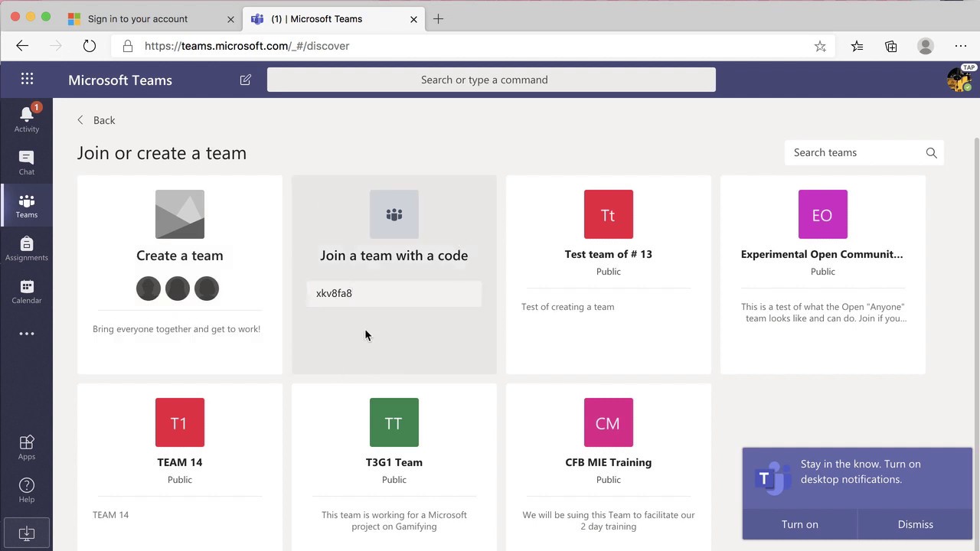Switch to Microsoft Teams browser tab

point(334,18)
